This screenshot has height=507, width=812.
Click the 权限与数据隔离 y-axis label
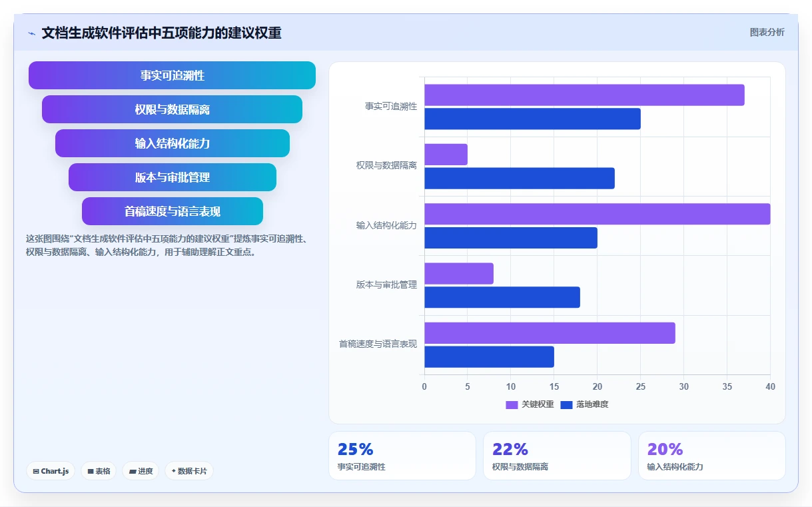tap(386, 166)
